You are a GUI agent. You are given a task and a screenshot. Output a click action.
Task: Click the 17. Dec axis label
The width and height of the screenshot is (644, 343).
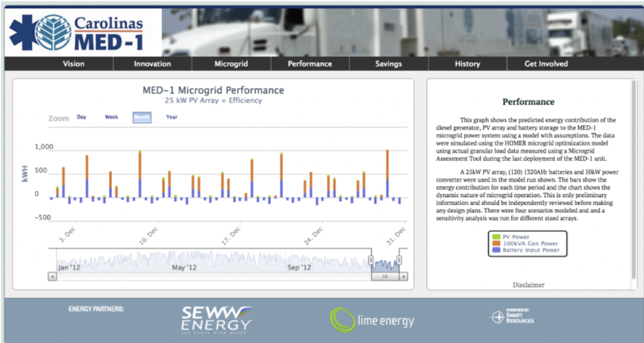tap(231, 236)
